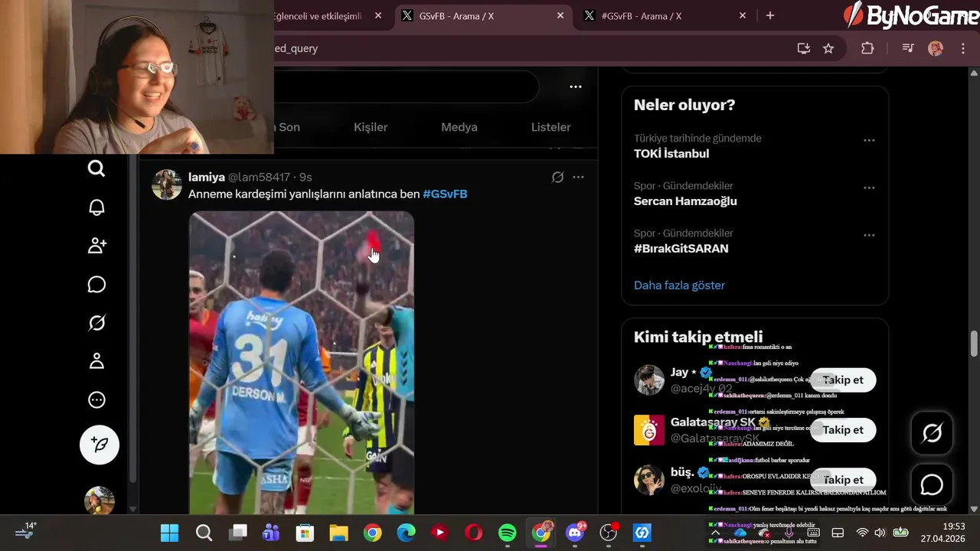980x551 pixels.
Task: Open Windows Start menu
Action: tap(170, 533)
